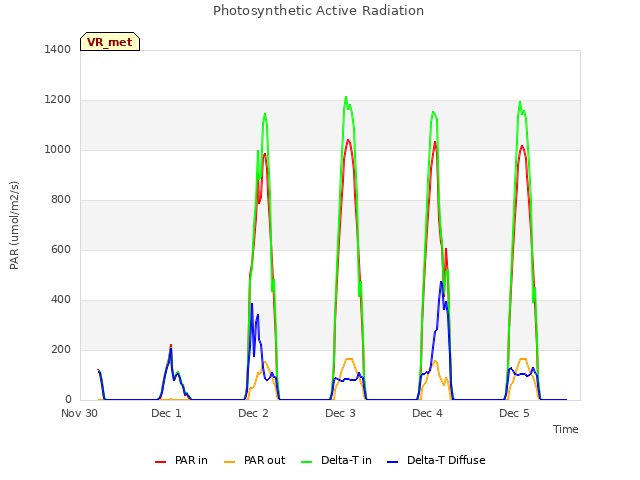Click the Dec 5 x-axis label

coord(514,413)
